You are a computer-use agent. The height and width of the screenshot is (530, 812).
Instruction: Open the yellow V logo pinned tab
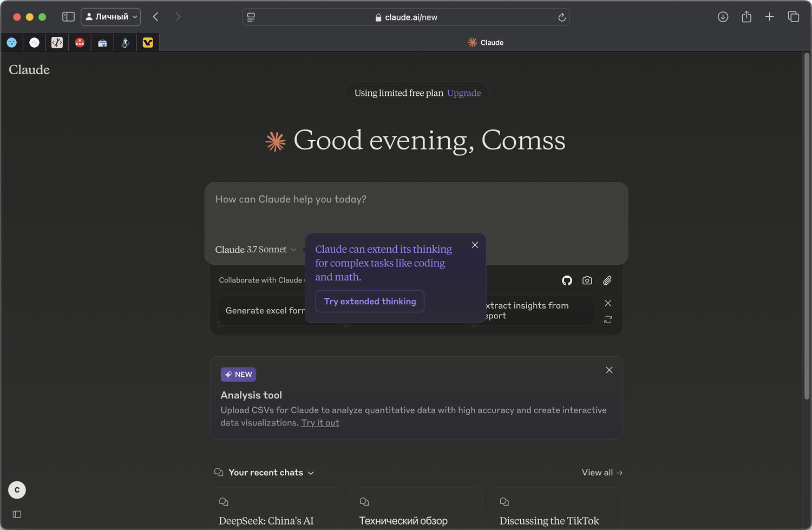click(x=148, y=43)
